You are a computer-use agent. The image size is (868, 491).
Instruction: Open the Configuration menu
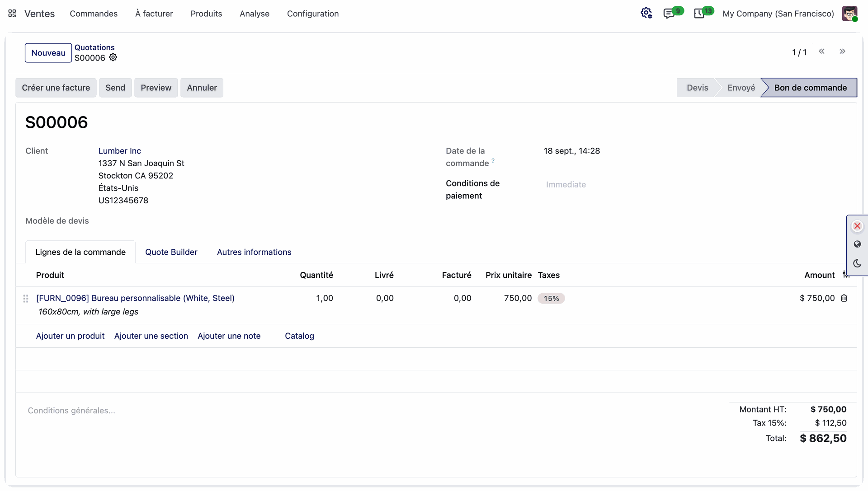pos(313,14)
